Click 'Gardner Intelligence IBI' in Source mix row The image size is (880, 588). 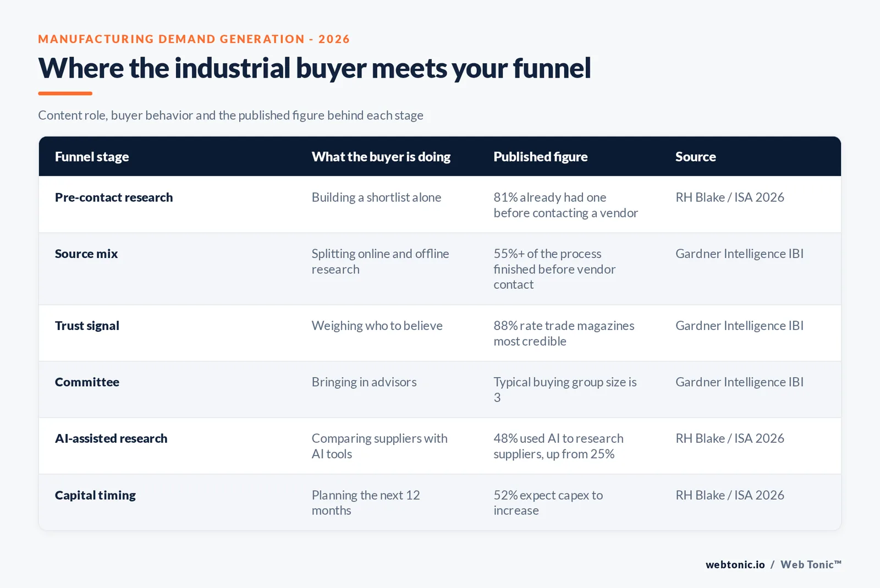coord(739,254)
